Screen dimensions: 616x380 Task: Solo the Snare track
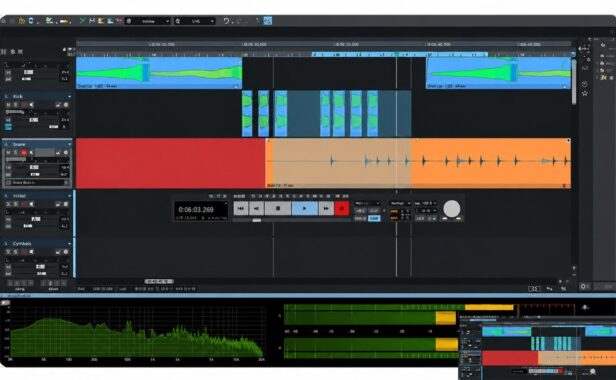(x=16, y=152)
